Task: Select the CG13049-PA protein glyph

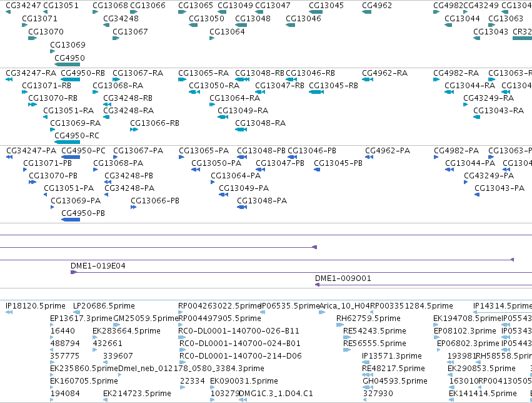Action: click(224, 195)
